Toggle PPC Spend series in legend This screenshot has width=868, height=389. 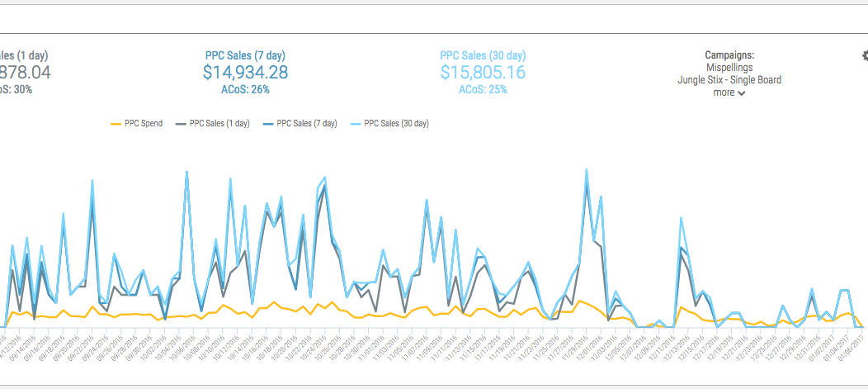tap(137, 124)
